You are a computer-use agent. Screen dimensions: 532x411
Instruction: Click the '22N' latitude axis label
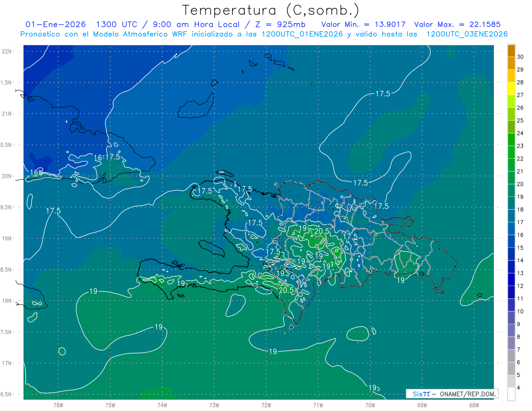[7, 51]
